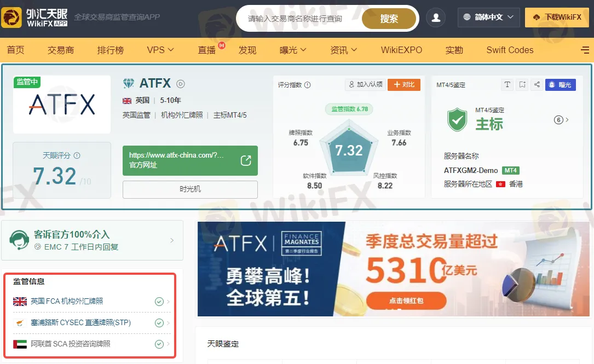The image size is (594, 364).
Task: Open the WikiEXPO menu item
Action: click(401, 50)
